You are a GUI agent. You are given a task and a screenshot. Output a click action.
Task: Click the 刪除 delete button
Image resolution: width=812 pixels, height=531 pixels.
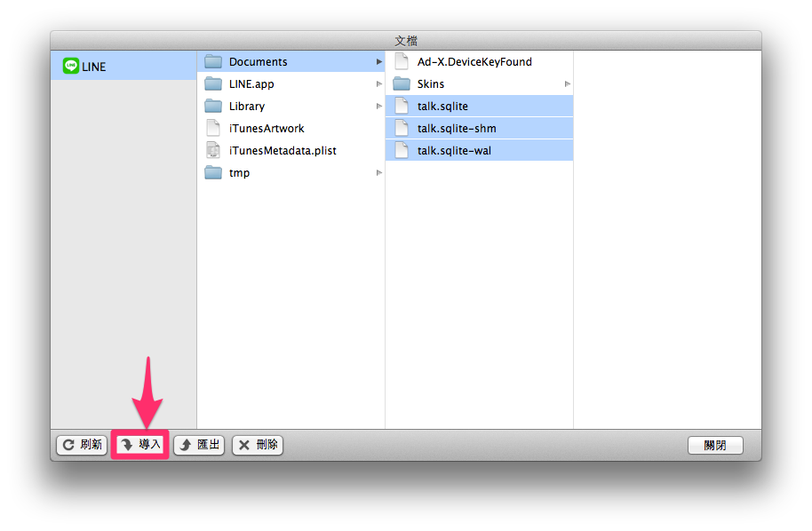[x=258, y=445]
